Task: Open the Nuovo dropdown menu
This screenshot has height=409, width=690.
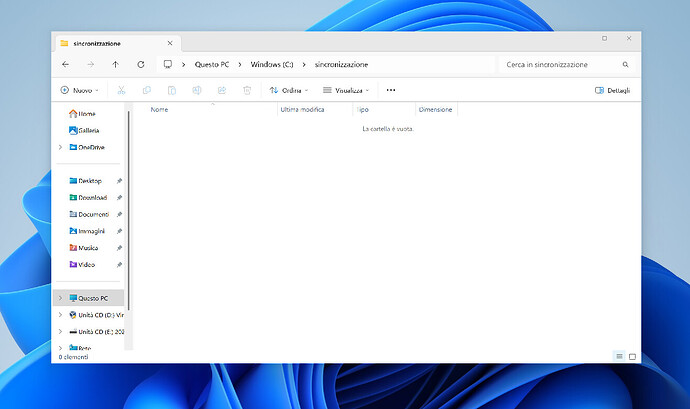Action: point(80,90)
